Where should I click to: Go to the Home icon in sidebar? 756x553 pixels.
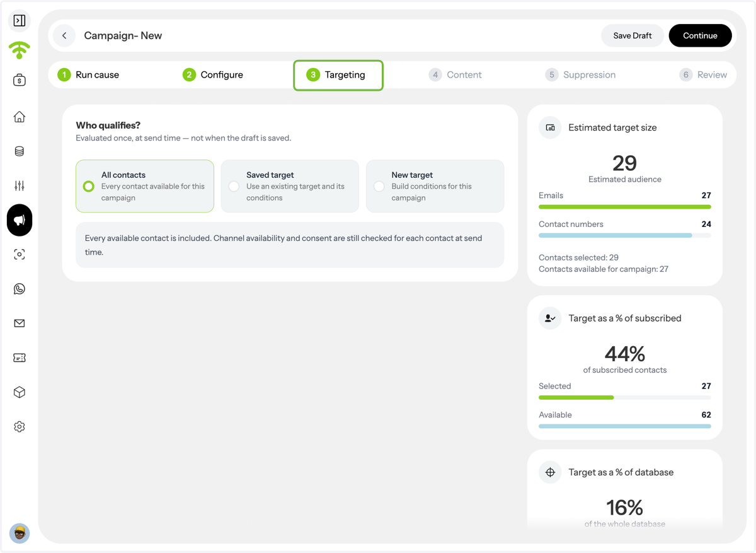[x=20, y=117]
